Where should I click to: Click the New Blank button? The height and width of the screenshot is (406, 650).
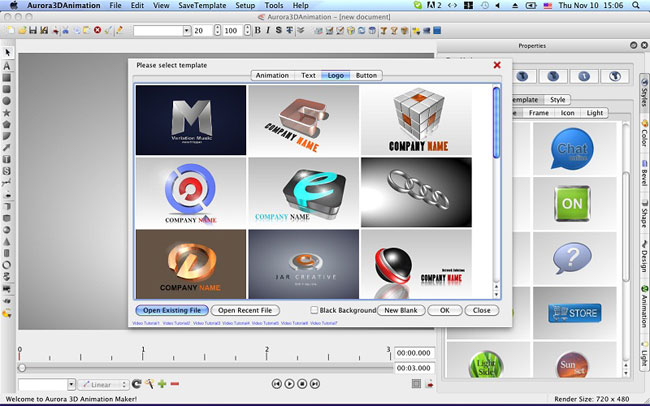(400, 311)
